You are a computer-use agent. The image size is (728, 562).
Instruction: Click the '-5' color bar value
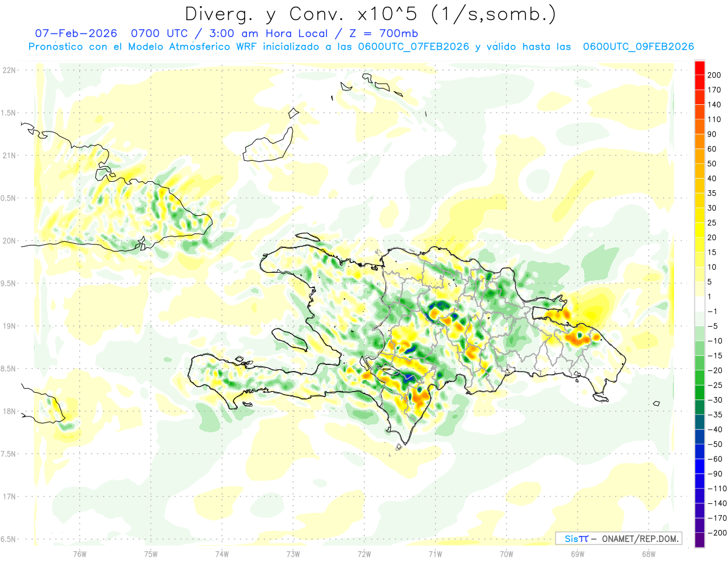[x=712, y=326]
